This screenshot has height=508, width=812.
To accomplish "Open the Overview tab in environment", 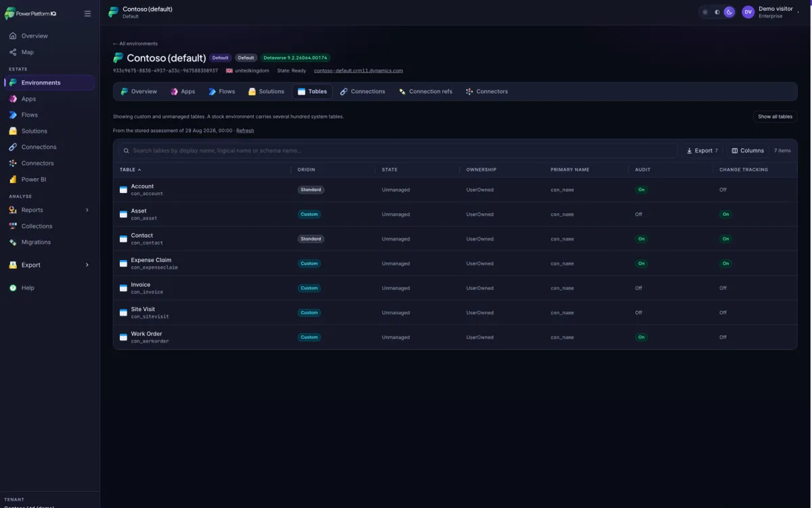I will (x=139, y=91).
